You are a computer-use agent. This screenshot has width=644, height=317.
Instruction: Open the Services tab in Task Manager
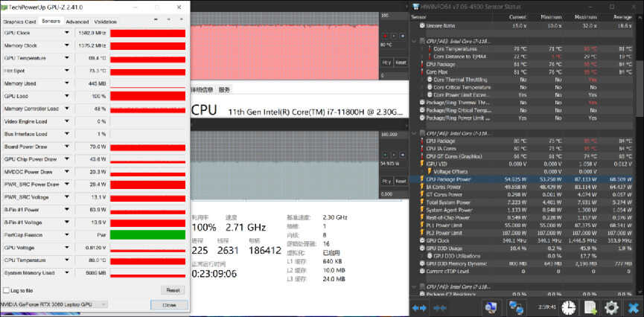pyautogui.click(x=224, y=89)
